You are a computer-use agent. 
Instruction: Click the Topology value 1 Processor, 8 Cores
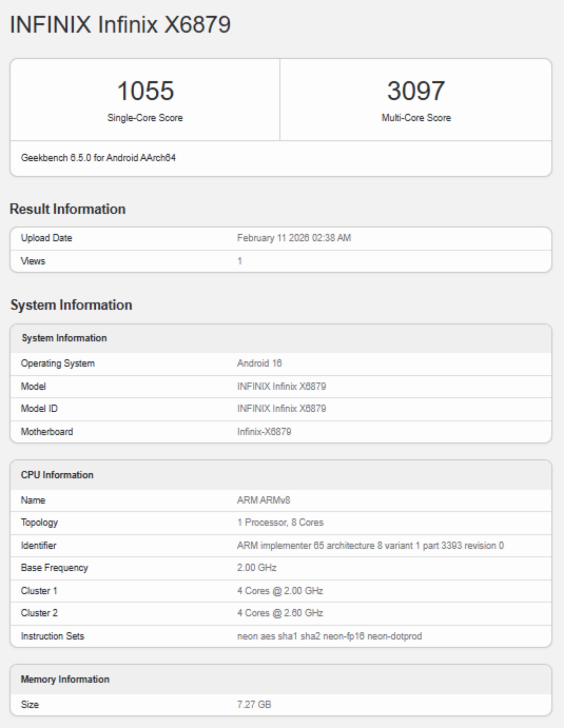[280, 522]
